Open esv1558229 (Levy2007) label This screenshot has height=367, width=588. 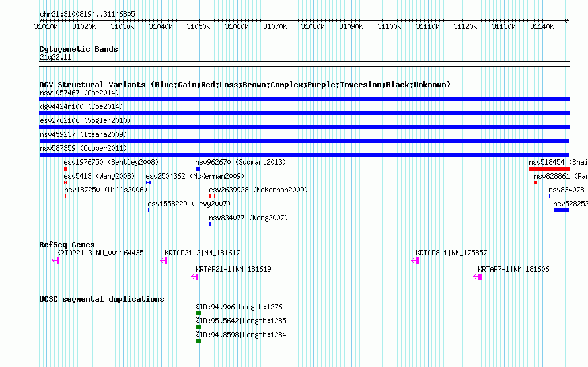[x=189, y=204]
